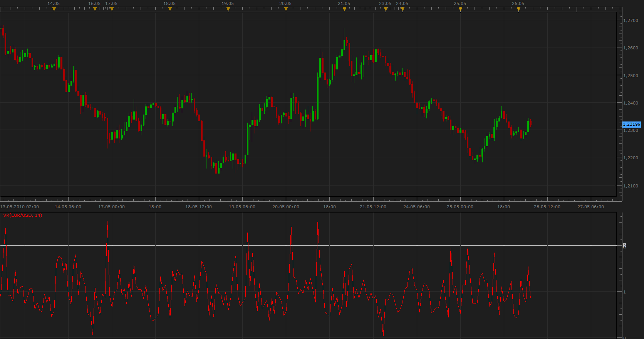Select the 17.05 day marker triangle

pyautogui.click(x=112, y=10)
